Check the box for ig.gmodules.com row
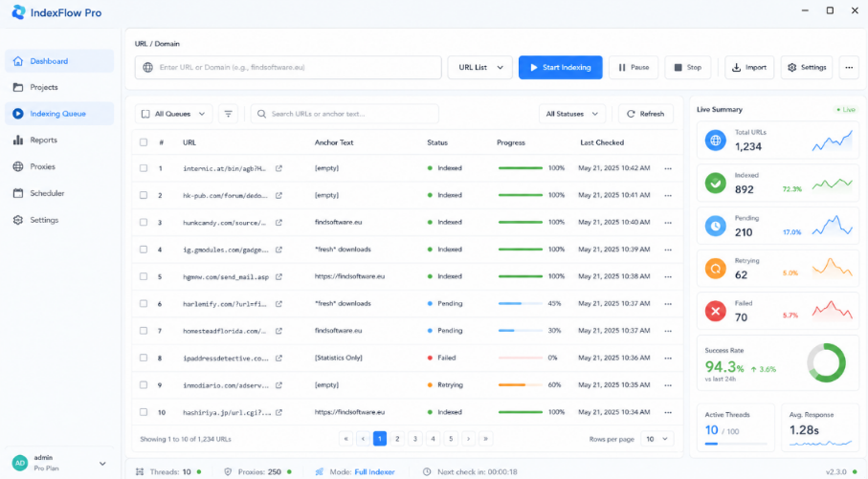The width and height of the screenshot is (868, 479). pyautogui.click(x=144, y=250)
